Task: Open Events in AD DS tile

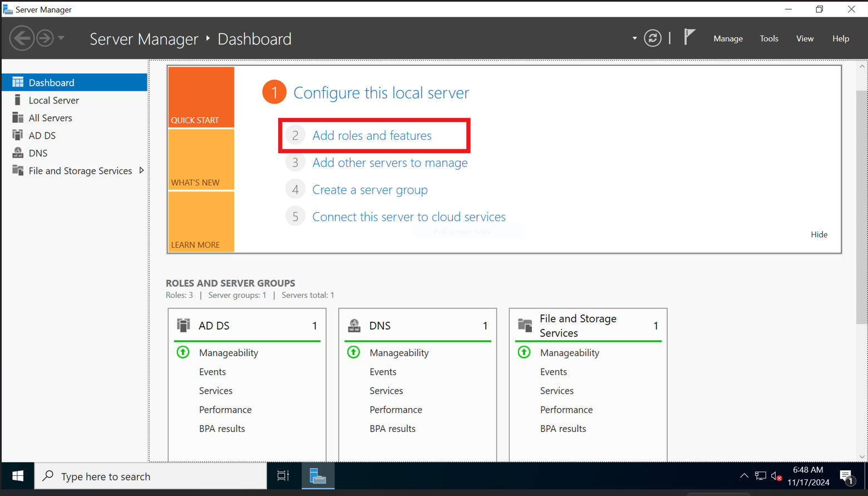Action: click(x=213, y=372)
